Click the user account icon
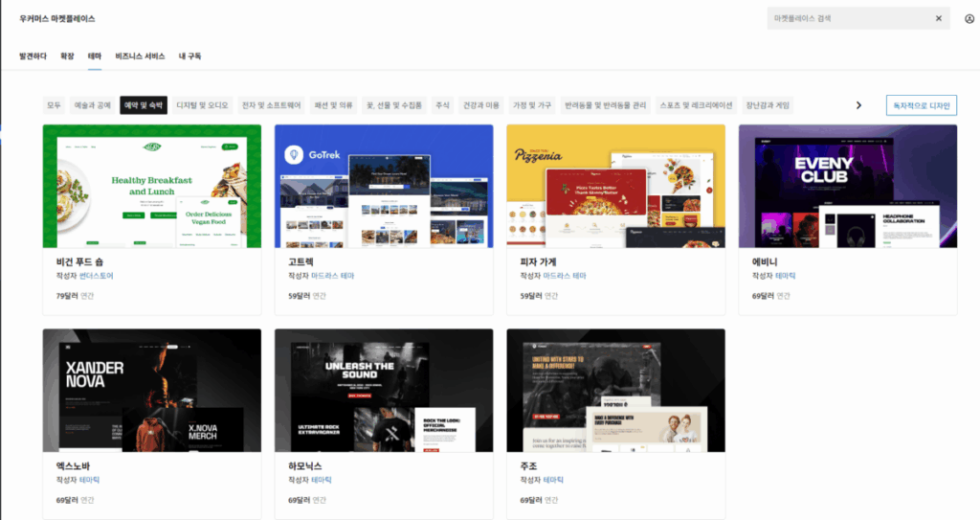980x520 pixels. (x=969, y=18)
